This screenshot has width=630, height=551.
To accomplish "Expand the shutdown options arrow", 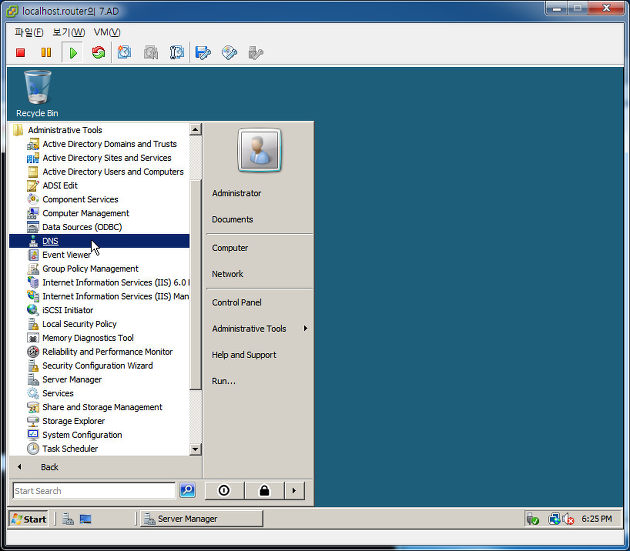I will 295,491.
